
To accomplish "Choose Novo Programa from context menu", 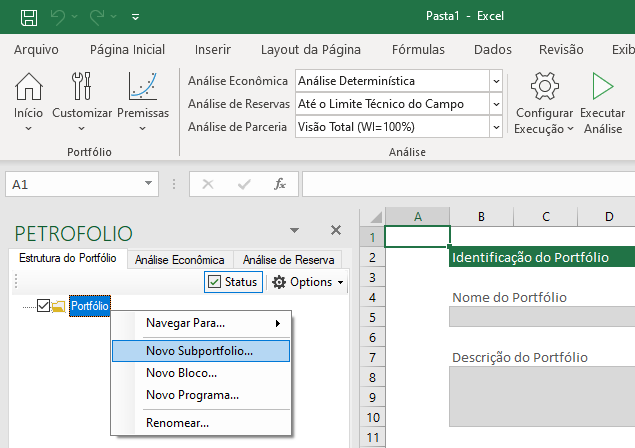I will click(x=201, y=395).
